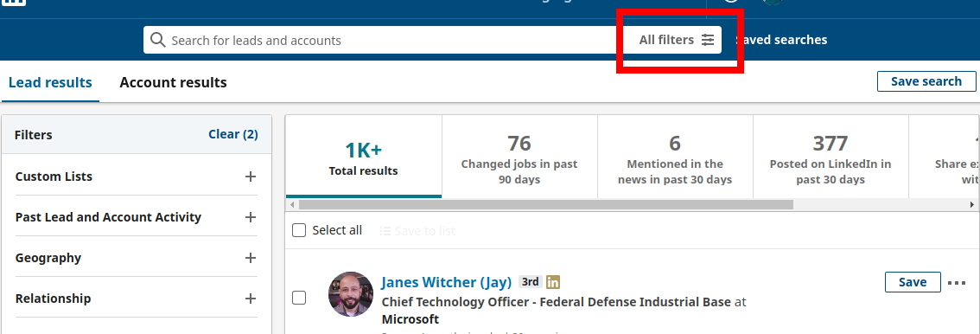
Task: Click the horizontal scrollbar right arrow
Action: [972, 204]
